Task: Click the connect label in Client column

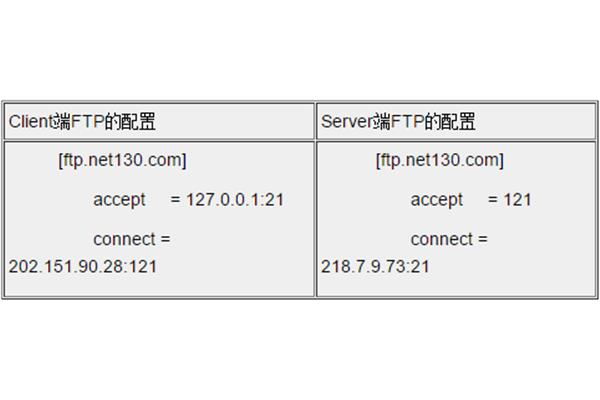Action: pyautogui.click(x=124, y=239)
